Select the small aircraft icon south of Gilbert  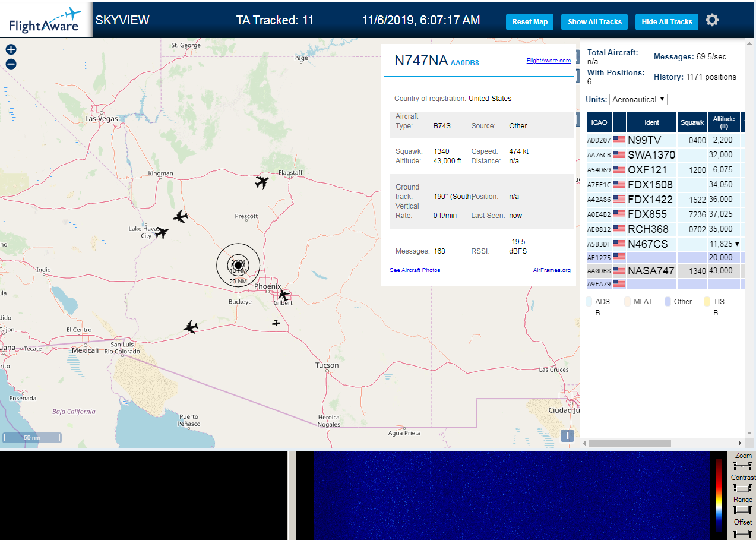tap(276, 323)
